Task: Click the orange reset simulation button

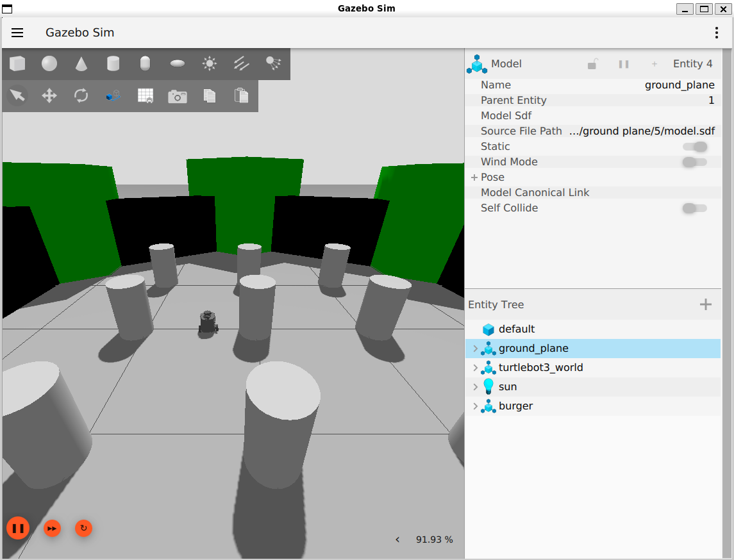Action: coord(83,528)
